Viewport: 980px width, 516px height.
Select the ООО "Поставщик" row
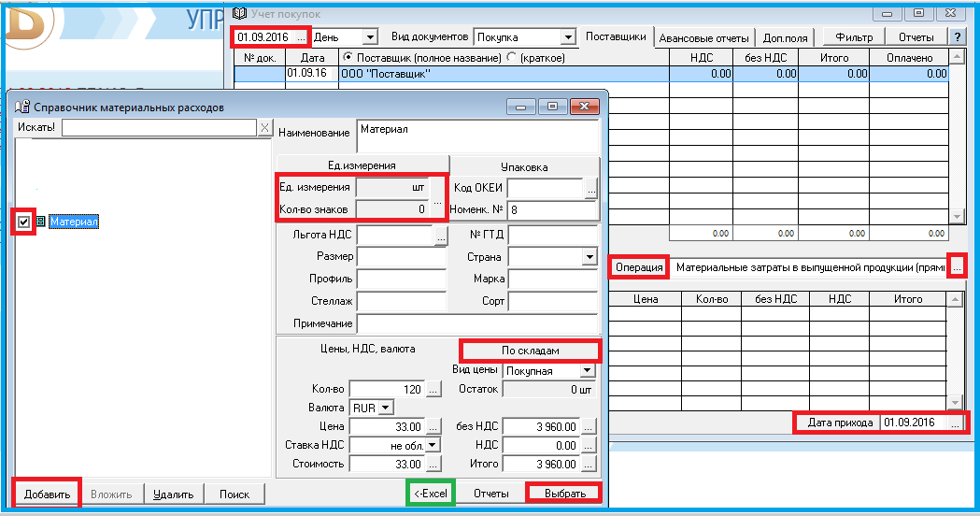click(x=591, y=74)
